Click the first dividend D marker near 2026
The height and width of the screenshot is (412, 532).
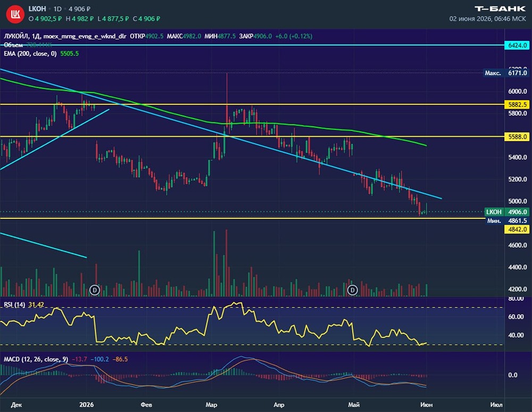94,290
